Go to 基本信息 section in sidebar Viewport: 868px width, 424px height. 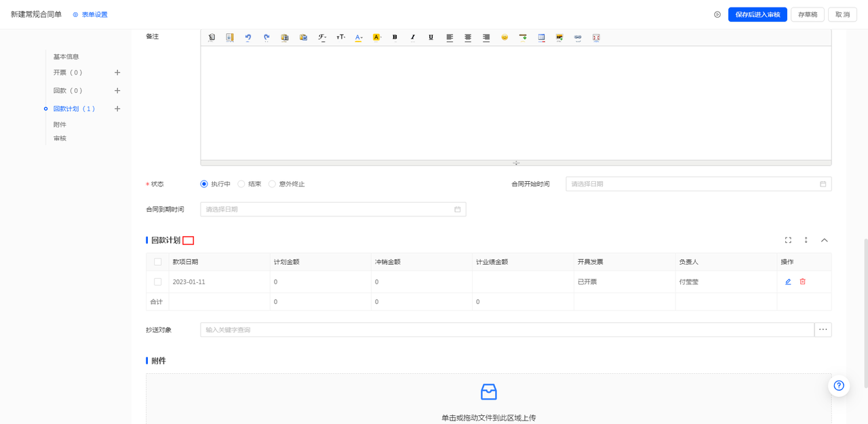[66, 57]
